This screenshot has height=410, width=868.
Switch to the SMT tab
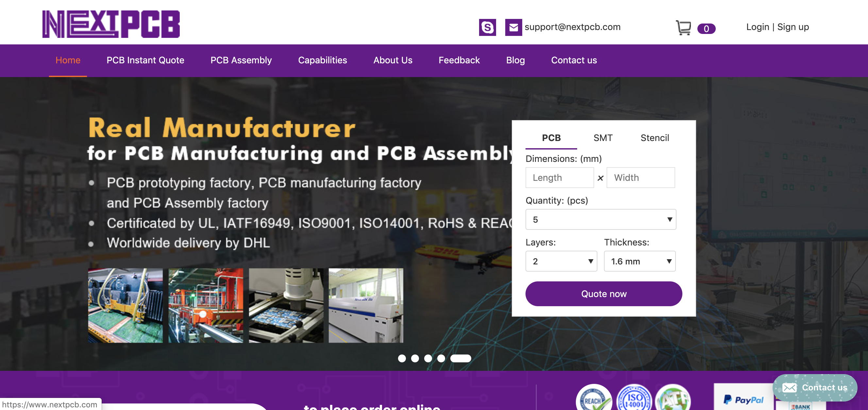pyautogui.click(x=602, y=138)
